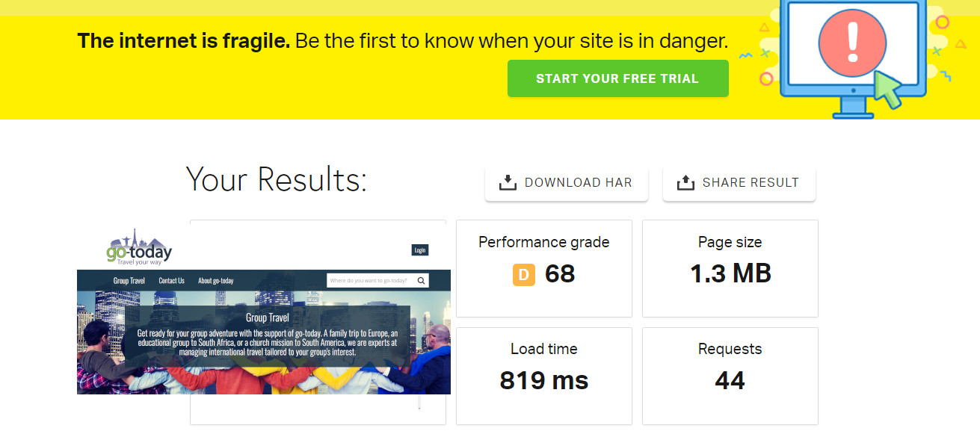Click the Load time 819 ms value

point(543,381)
